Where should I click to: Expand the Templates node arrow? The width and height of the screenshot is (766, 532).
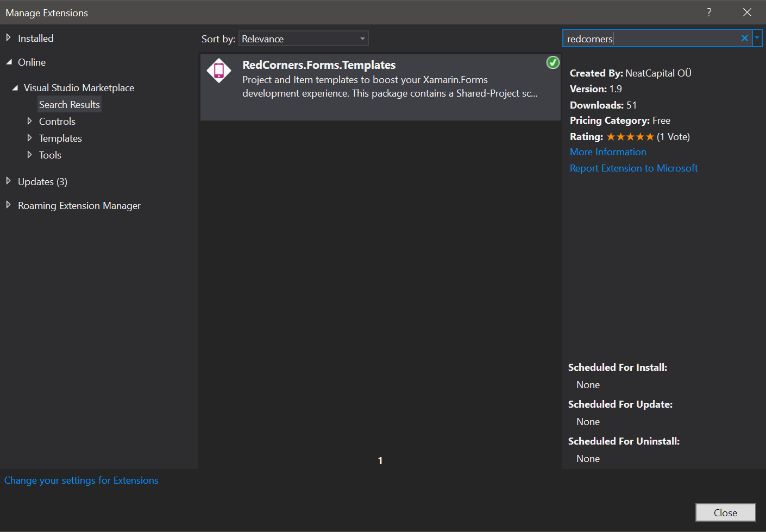point(29,137)
